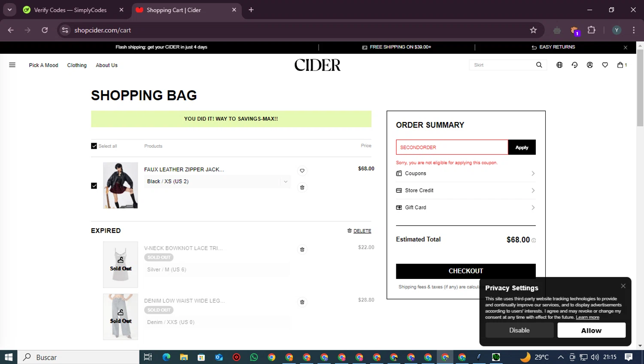Delete the sold-out denim wide leg item
Viewport: 644px width, 364px height.
click(x=302, y=302)
